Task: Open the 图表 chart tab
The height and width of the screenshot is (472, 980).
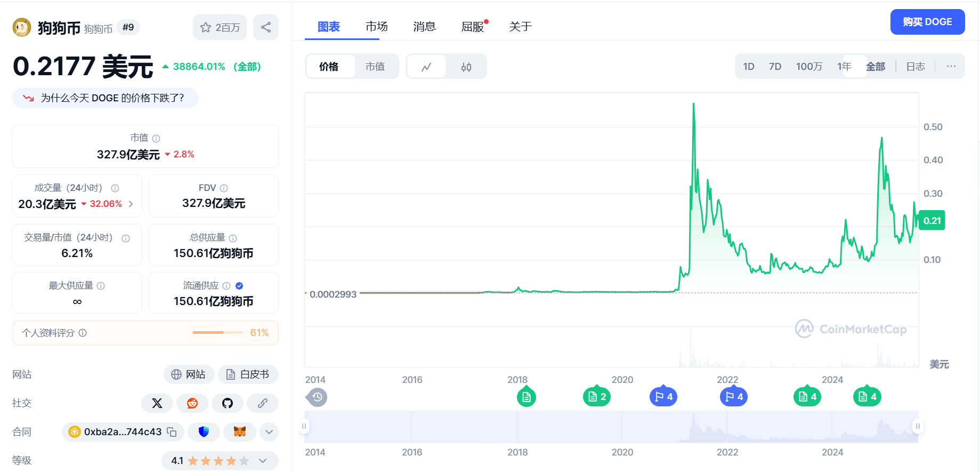Action: coord(329,27)
